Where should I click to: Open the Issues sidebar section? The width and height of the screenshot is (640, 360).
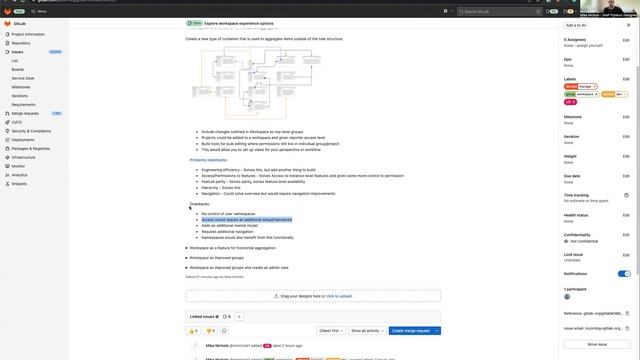[17, 52]
